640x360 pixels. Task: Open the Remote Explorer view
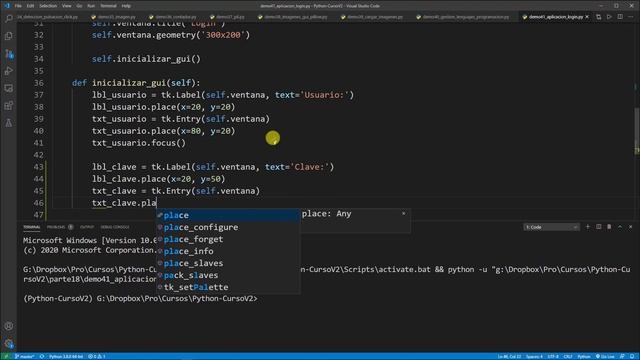coord(9,88)
